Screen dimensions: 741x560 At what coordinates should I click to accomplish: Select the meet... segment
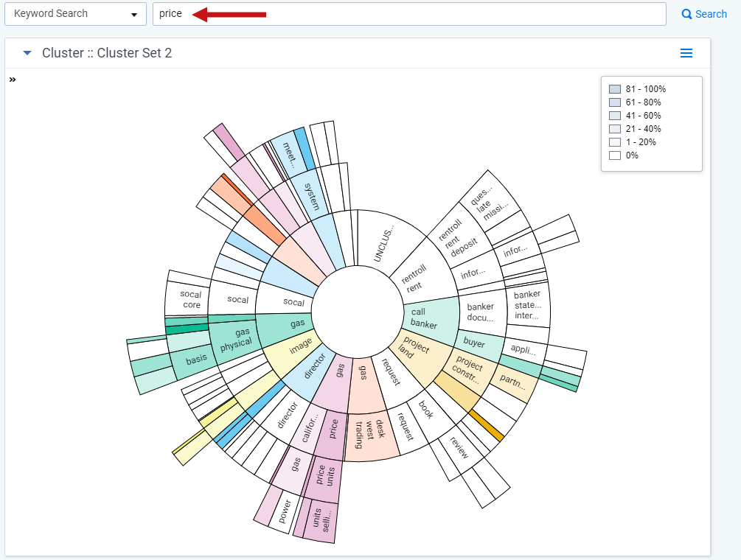click(x=291, y=153)
